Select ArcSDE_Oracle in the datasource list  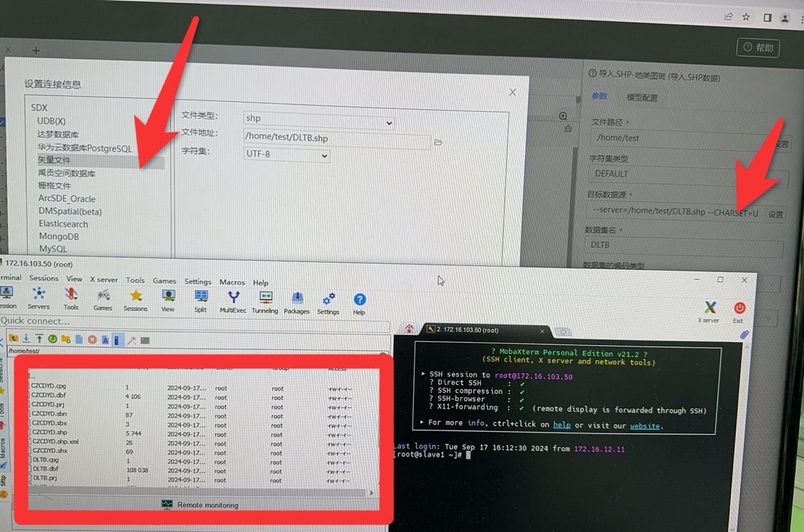point(67,198)
